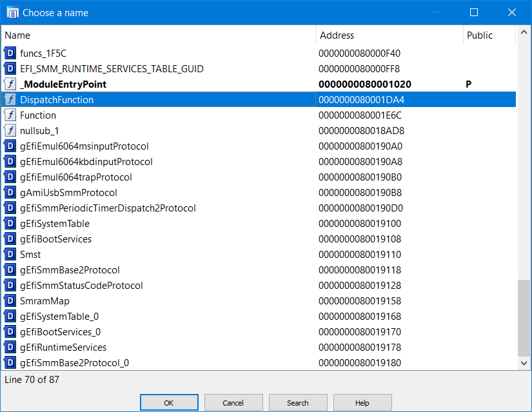
Task: Click the data icon beside gEfiSmmPeriodicTimerDispatch2Protocol
Action: 10,208
